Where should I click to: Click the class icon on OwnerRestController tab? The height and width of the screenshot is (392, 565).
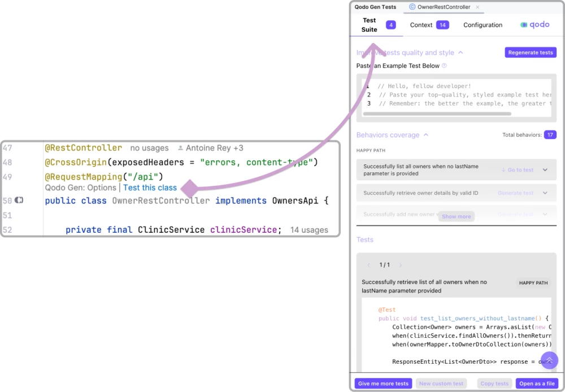[412, 7]
